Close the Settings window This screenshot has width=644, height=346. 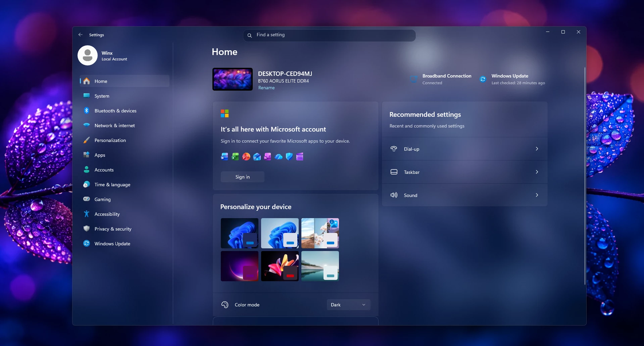coord(579,32)
